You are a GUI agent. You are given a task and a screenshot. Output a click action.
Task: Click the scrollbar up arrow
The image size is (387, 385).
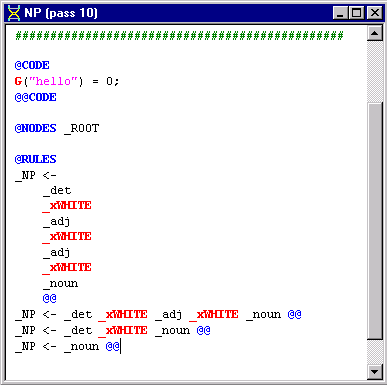pyautogui.click(x=375, y=33)
